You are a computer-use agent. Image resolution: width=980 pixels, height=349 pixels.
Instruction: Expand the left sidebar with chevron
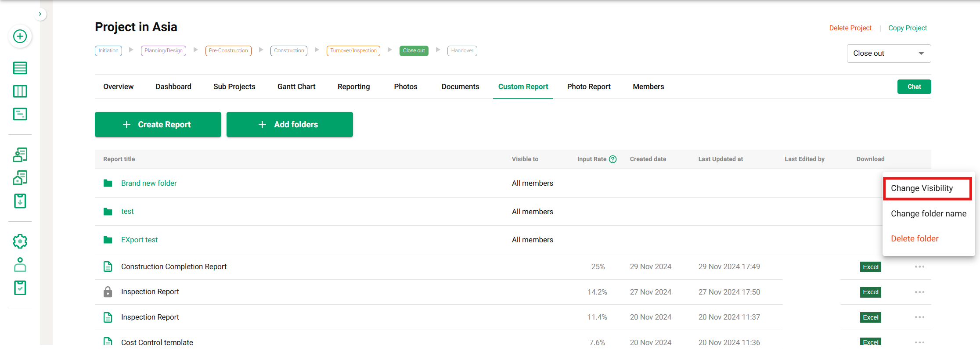40,14
